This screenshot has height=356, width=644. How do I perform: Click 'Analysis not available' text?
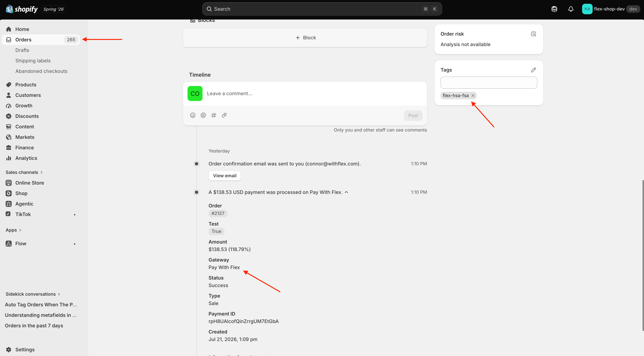465,44
